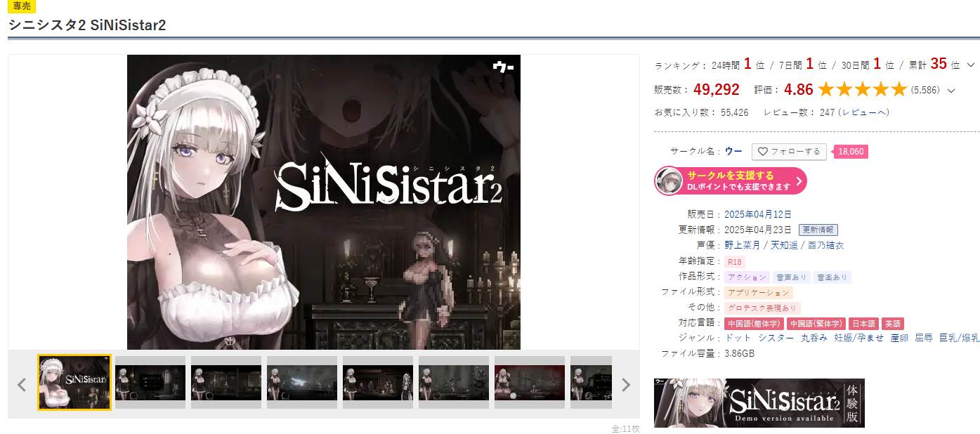Select the sixth screenshot thumbnail
The height and width of the screenshot is (434, 980).
click(x=454, y=383)
